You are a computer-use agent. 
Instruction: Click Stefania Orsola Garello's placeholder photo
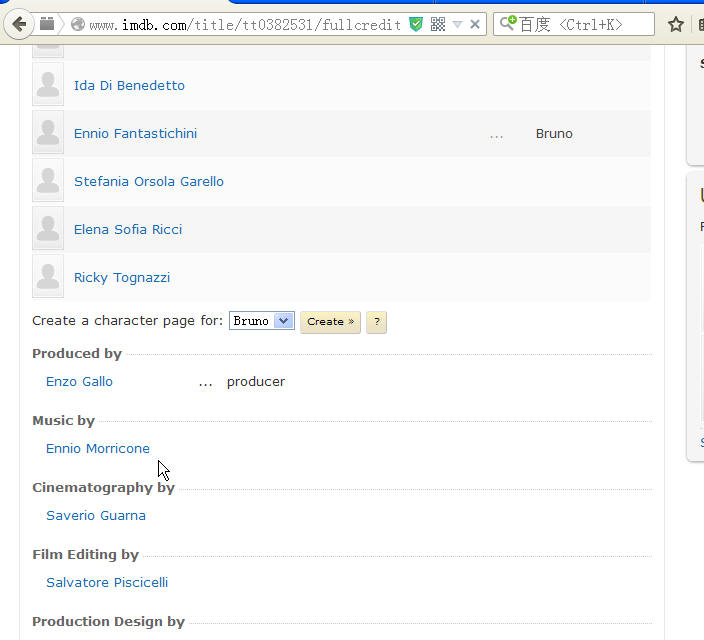coord(48,181)
